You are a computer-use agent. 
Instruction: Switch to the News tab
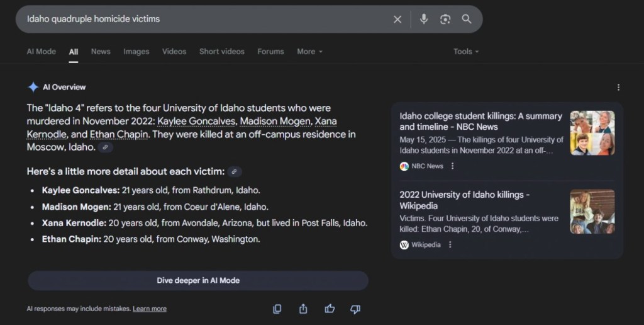(101, 52)
